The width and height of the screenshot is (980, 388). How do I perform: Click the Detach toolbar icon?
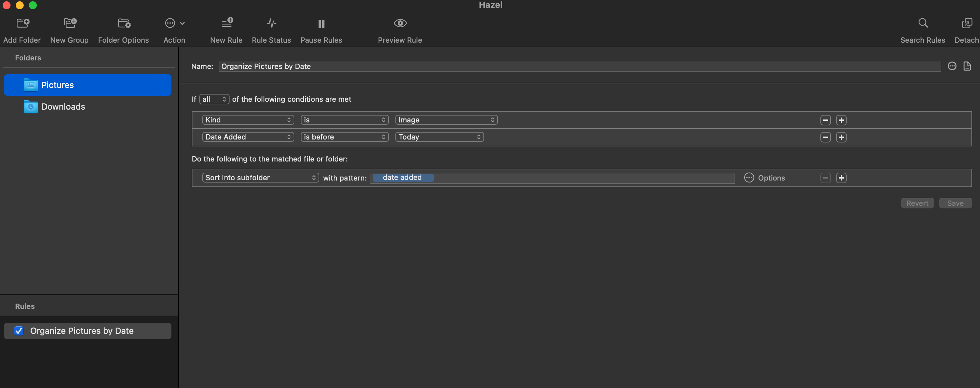pyautogui.click(x=967, y=24)
